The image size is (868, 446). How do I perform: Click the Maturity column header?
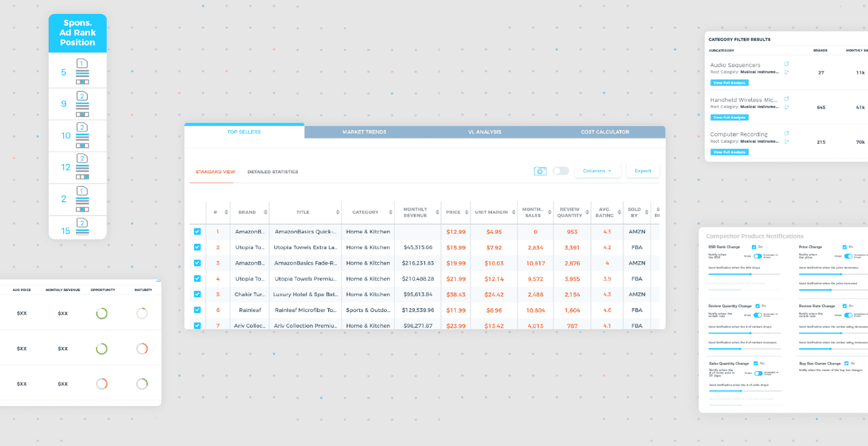(x=143, y=290)
